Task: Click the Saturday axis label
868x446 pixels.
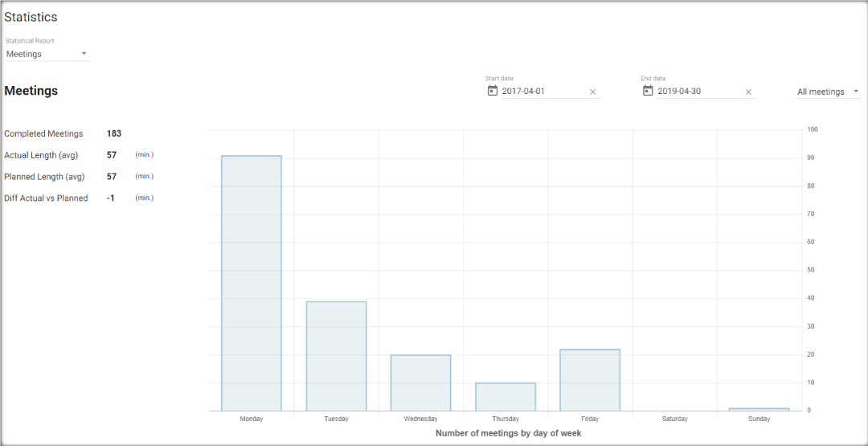Action: tap(674, 419)
